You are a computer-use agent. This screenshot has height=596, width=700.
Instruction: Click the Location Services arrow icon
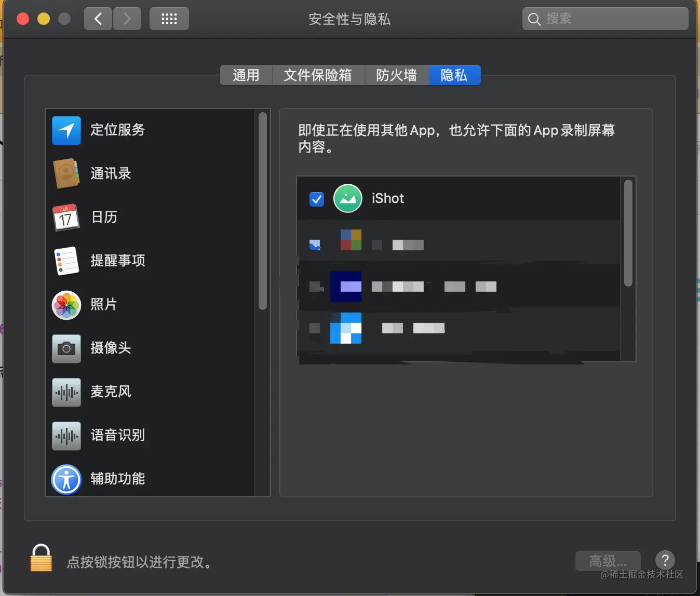(x=66, y=131)
